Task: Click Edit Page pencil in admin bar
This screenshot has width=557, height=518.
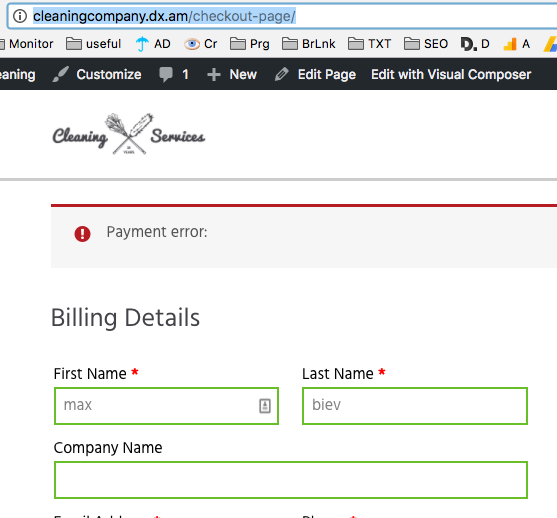Action: click(315, 74)
